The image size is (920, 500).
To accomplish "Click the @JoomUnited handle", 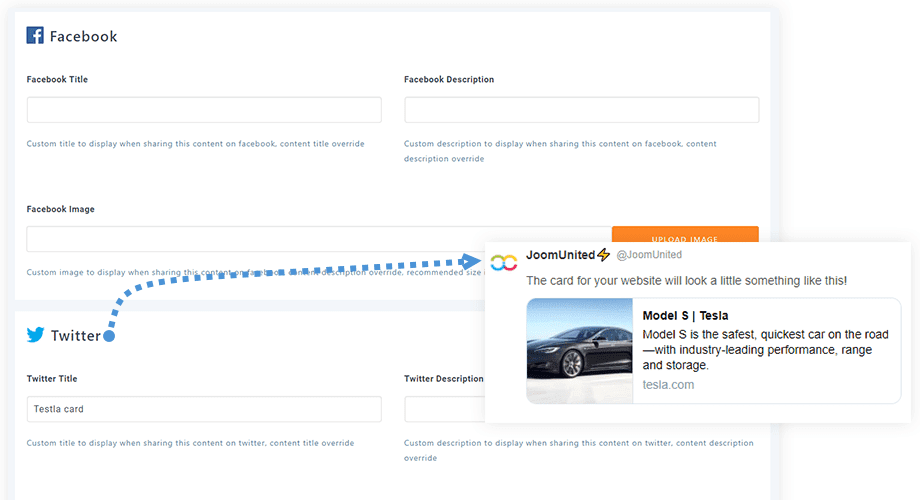I will [649, 255].
